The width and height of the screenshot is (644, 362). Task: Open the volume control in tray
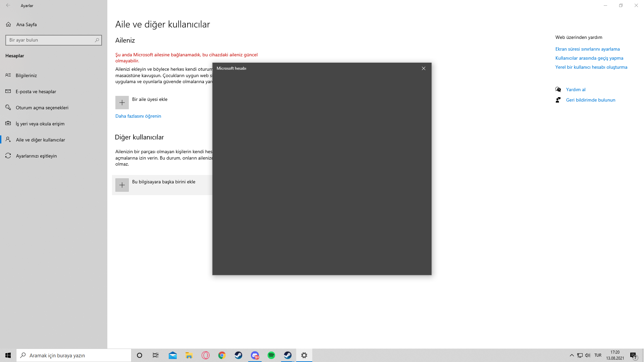click(588, 355)
